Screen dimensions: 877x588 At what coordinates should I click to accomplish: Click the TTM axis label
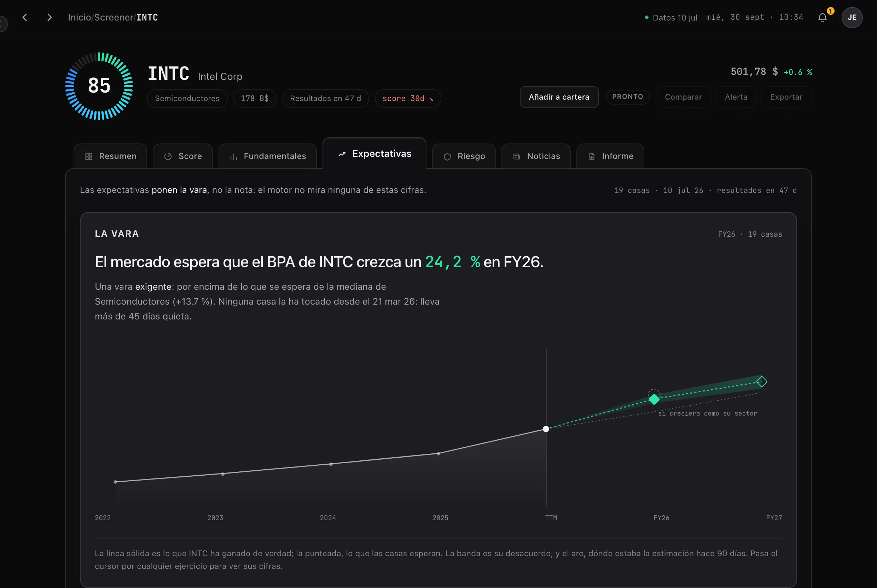pos(551,518)
